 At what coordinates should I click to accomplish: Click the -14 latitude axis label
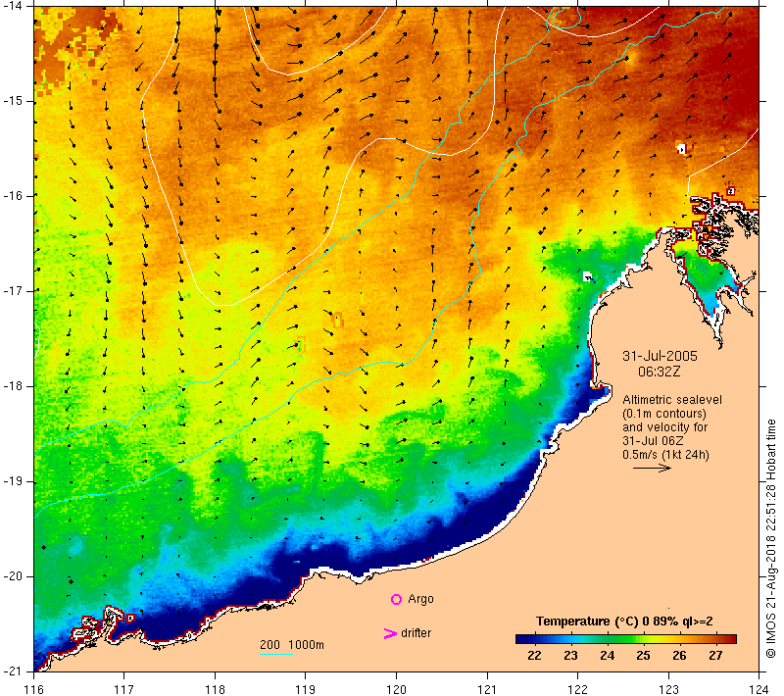point(12,6)
